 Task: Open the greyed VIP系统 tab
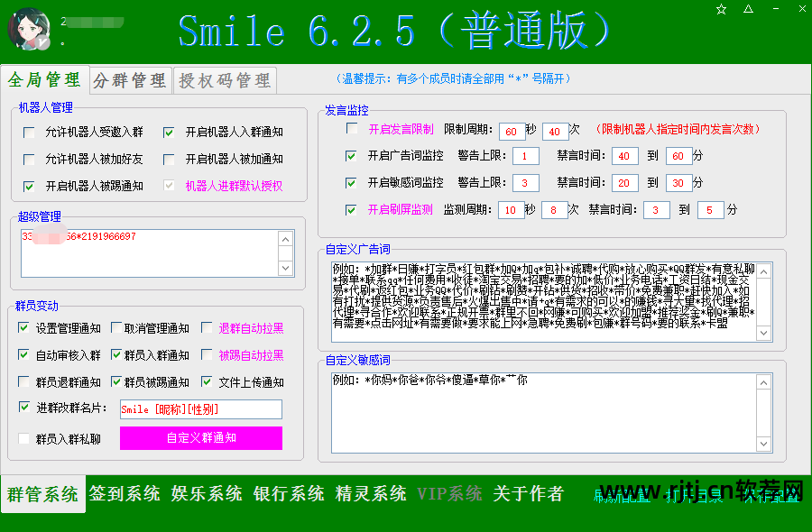click(x=449, y=493)
